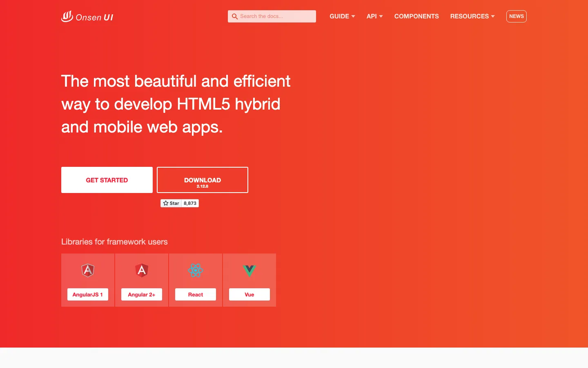
Task: Click the search magnifier icon
Action: point(235,16)
